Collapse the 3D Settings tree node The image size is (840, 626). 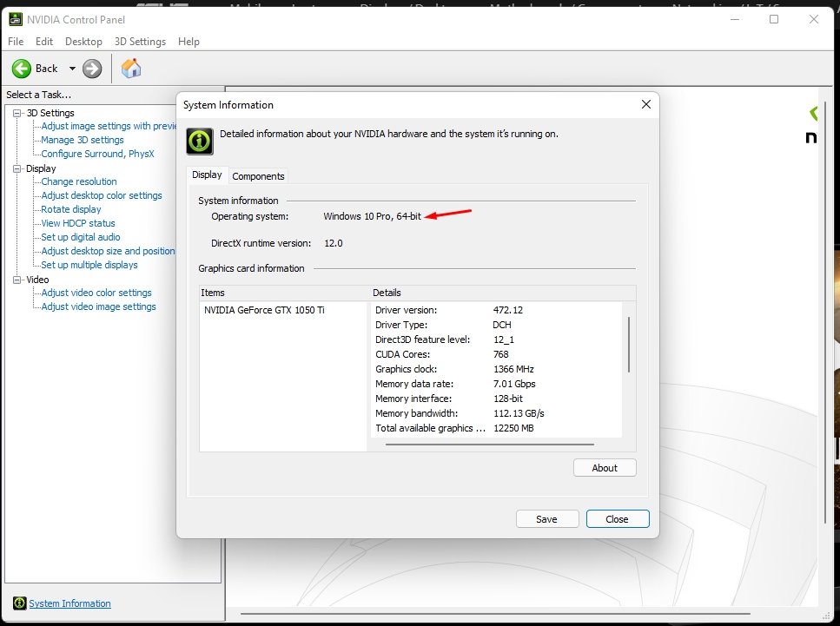coord(17,113)
